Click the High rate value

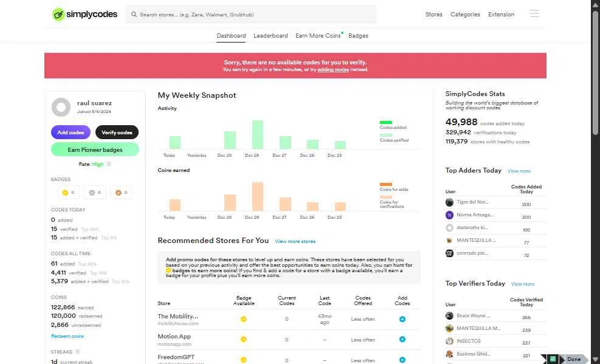coord(98,164)
